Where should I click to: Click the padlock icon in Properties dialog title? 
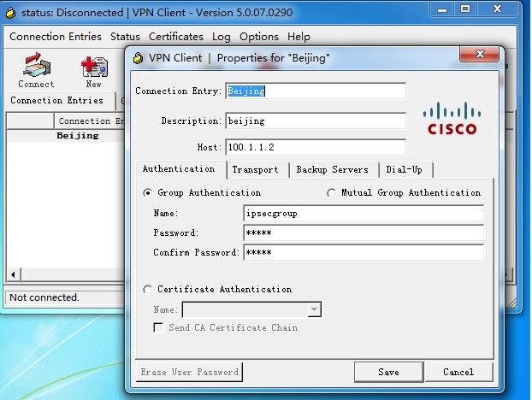[x=138, y=58]
